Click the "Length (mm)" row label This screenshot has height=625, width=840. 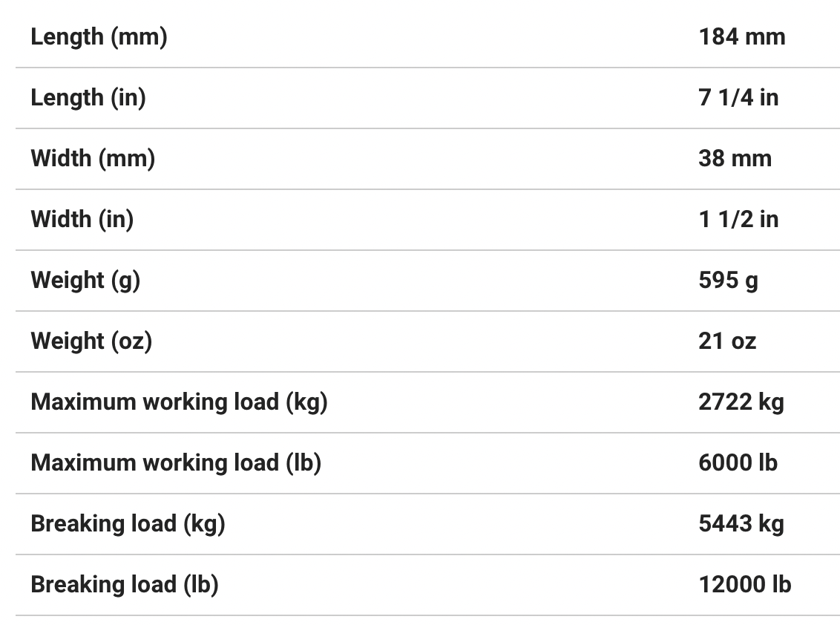tap(99, 36)
